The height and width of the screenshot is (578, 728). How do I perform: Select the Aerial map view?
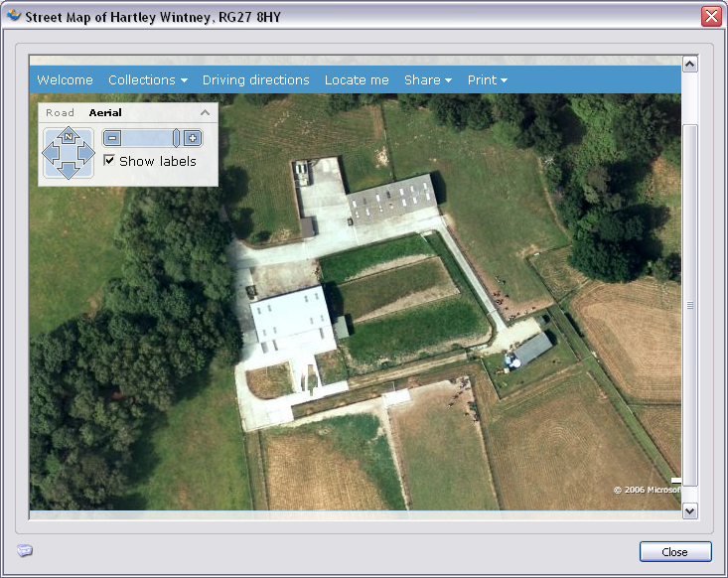105,113
